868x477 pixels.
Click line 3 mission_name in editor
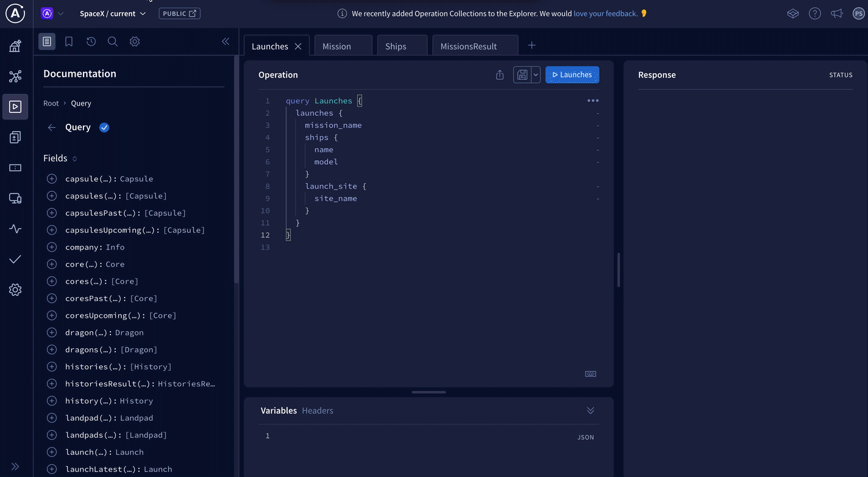click(x=333, y=125)
